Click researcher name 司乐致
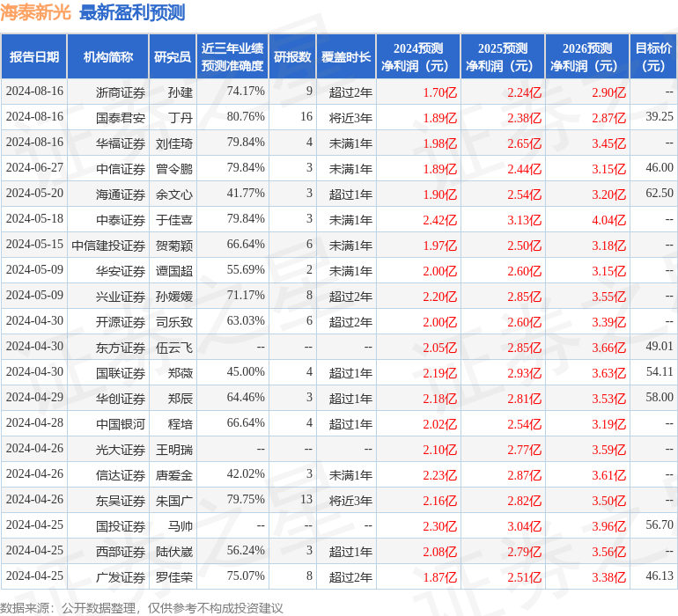The width and height of the screenshot is (678, 616). pos(174,321)
